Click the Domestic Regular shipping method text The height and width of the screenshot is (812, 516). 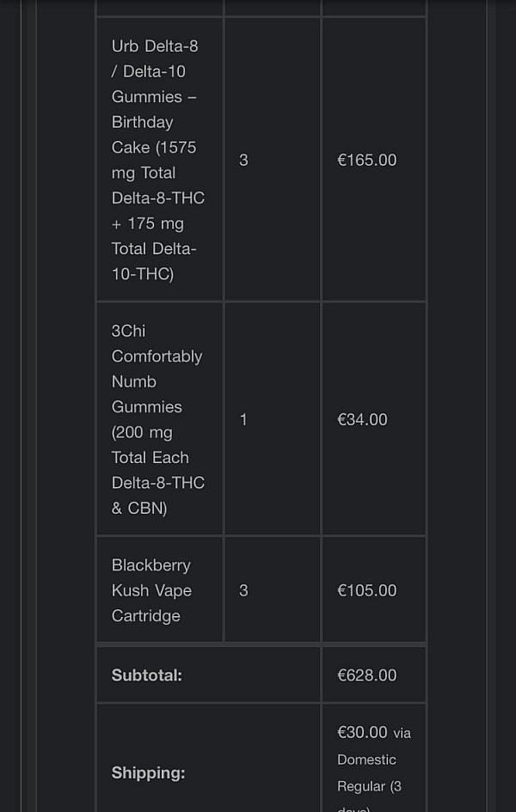[x=367, y=772]
